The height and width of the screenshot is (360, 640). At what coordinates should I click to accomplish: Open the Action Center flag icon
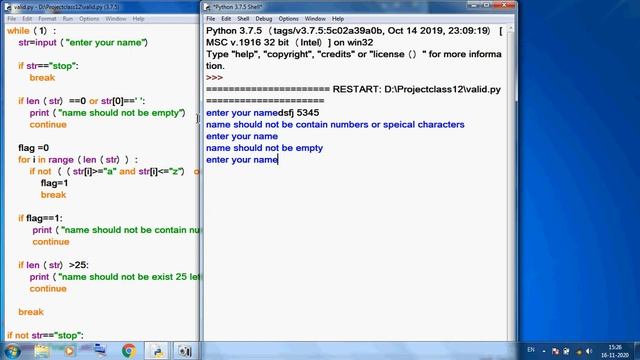555,351
